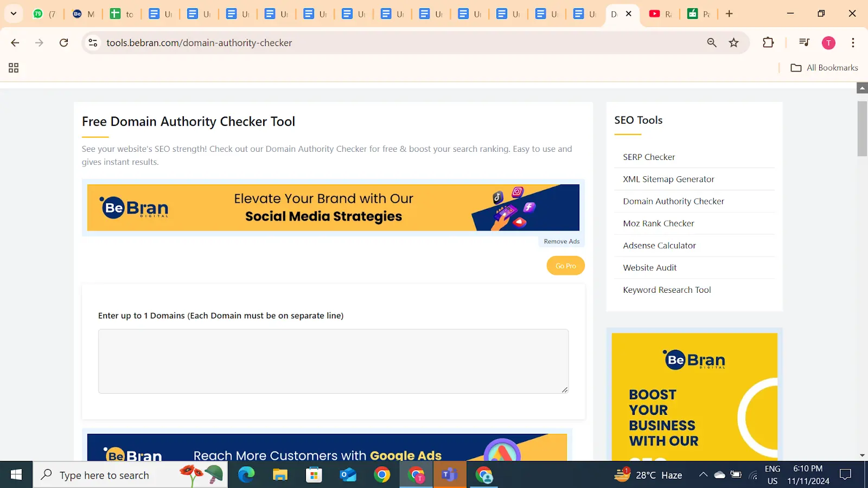
Task: Open the Chrome profile avatar
Action: pyautogui.click(x=828, y=43)
